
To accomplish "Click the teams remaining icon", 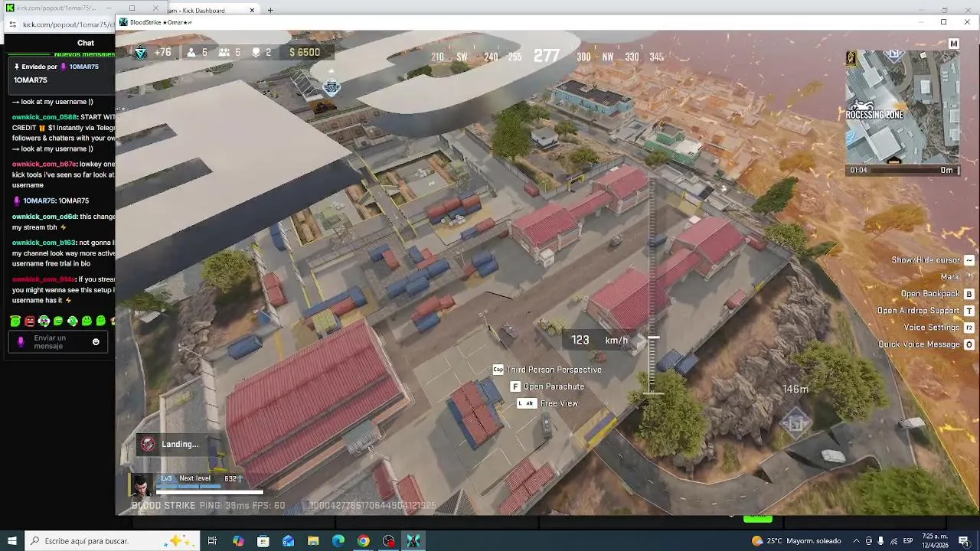I will [x=224, y=52].
